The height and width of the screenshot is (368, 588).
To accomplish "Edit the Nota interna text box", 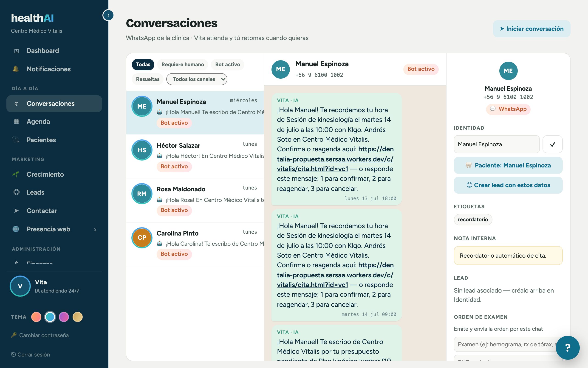I will pos(508,256).
